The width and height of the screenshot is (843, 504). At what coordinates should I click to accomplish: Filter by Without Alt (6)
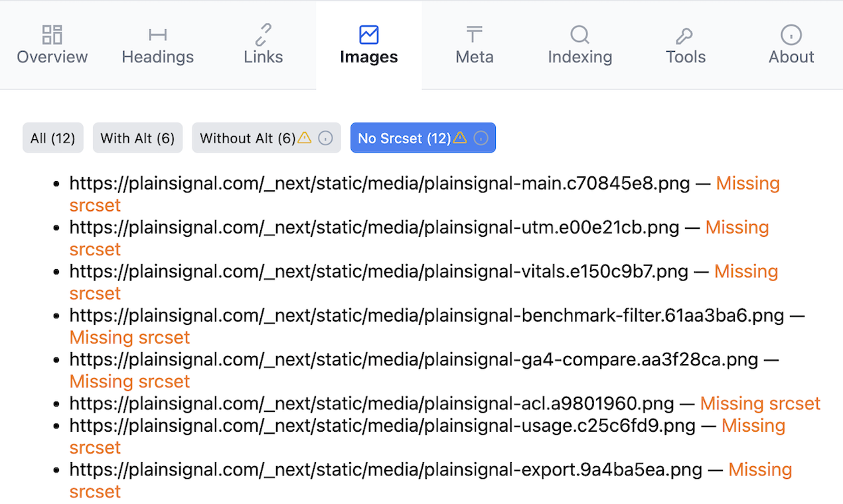tap(266, 138)
